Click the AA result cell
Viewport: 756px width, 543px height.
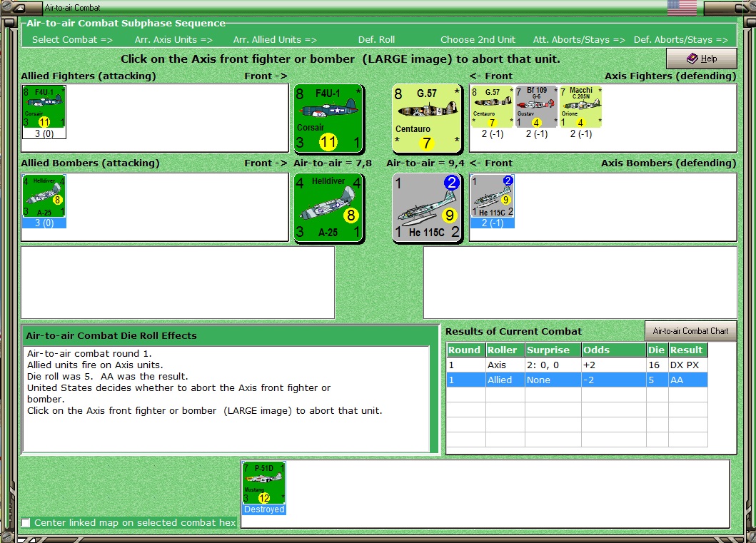pyautogui.click(x=688, y=380)
